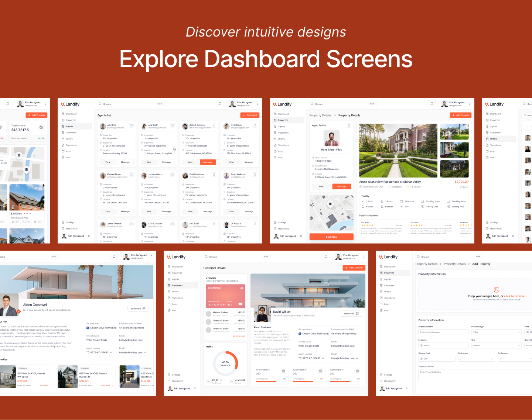Click edit icon on David Martinez's agent card

pos(214,175)
